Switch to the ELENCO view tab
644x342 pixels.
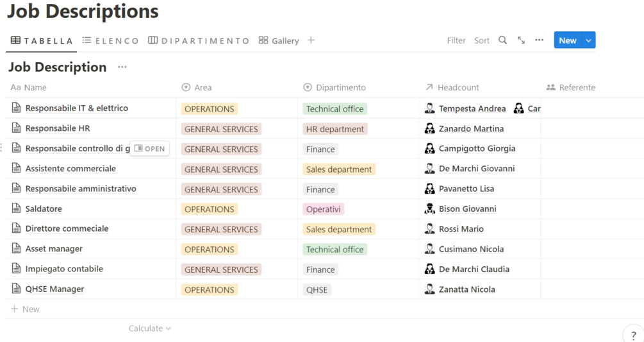click(x=110, y=40)
